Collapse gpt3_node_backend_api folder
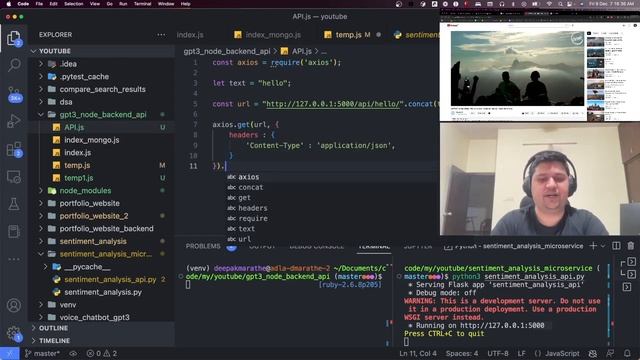This screenshot has width=640, height=360. tap(41, 114)
